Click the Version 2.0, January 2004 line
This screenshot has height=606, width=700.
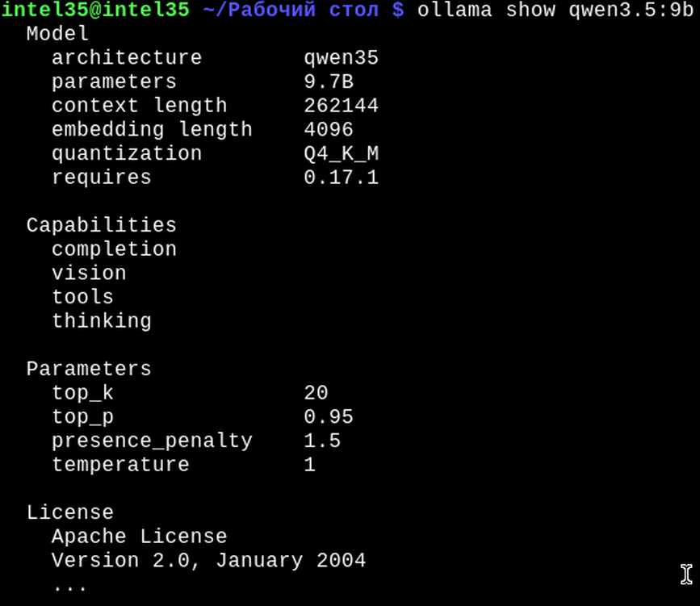coord(208,561)
